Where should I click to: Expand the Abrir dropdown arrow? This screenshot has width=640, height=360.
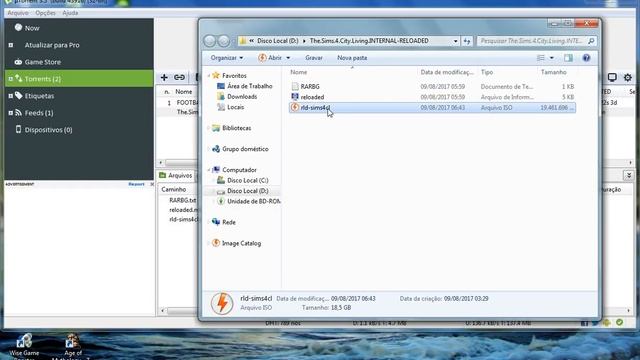click(x=288, y=58)
